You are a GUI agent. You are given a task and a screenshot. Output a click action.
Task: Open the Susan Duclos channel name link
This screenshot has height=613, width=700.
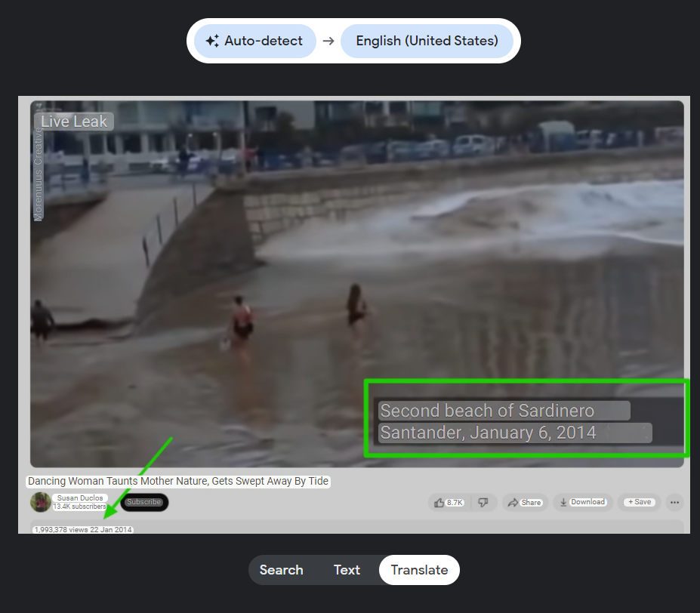click(81, 498)
